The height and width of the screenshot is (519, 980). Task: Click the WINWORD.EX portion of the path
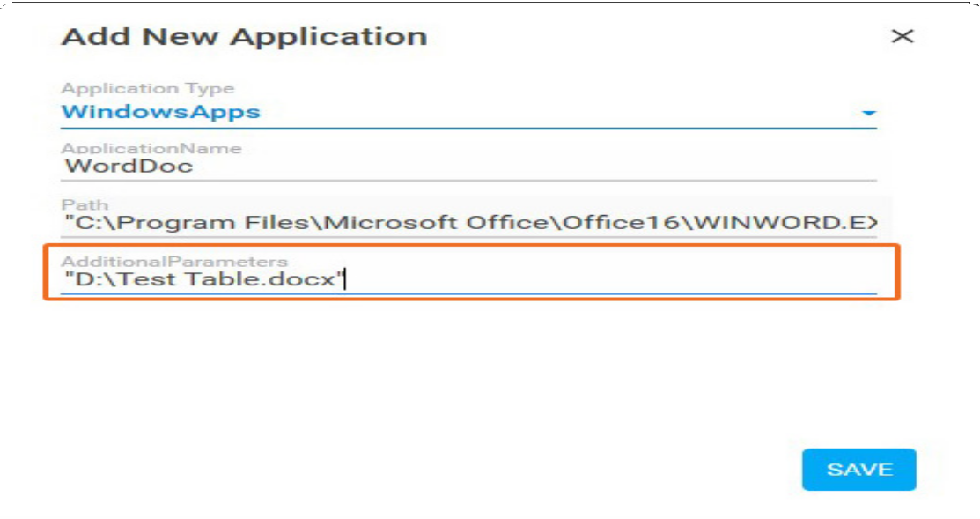pyautogui.click(x=785, y=223)
